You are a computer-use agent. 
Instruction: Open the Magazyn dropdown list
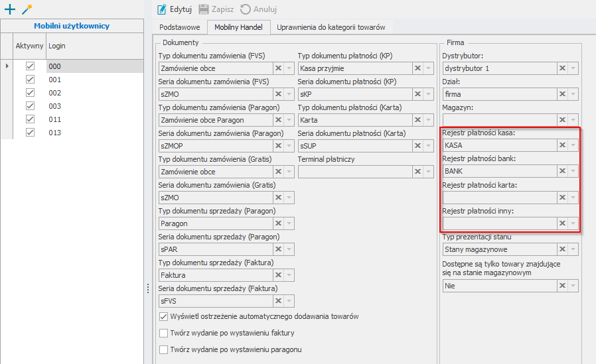(573, 119)
